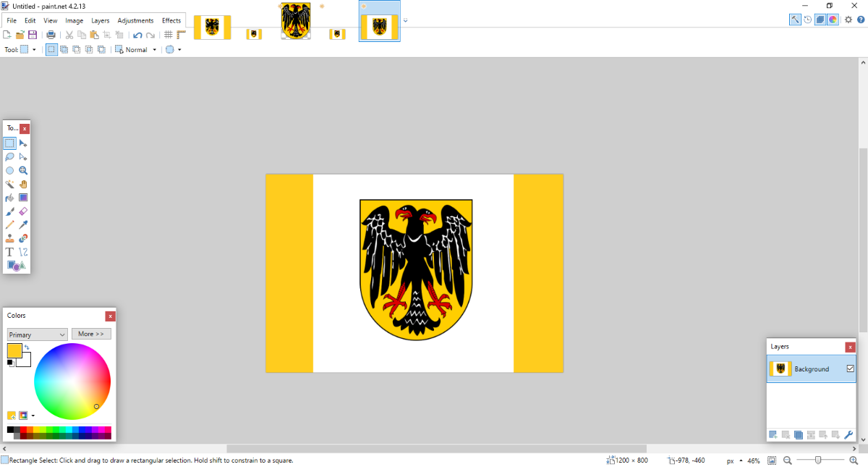Image resolution: width=868 pixels, height=467 pixels.
Task: Open the Adjustments menu
Action: coord(135,20)
